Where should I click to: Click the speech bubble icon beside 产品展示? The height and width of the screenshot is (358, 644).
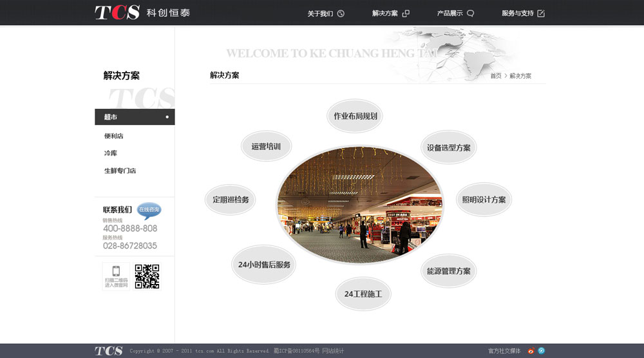click(470, 14)
